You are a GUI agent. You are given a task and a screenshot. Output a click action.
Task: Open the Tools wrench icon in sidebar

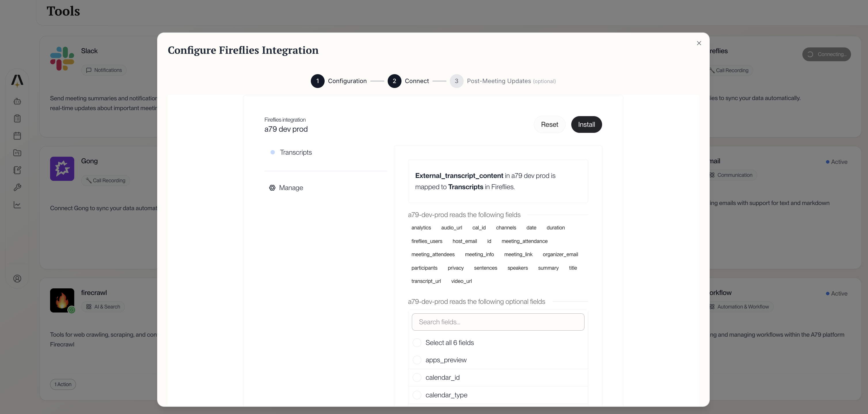click(17, 187)
